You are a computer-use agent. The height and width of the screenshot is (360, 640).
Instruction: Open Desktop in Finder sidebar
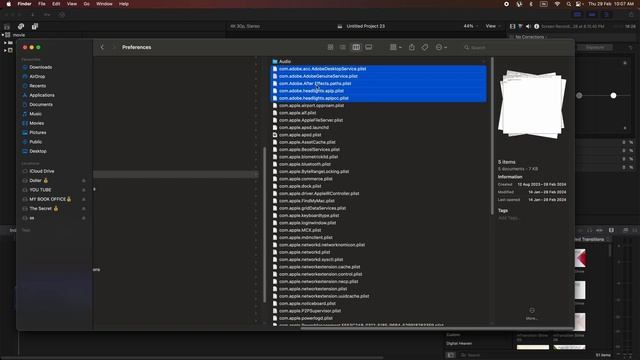pos(38,151)
